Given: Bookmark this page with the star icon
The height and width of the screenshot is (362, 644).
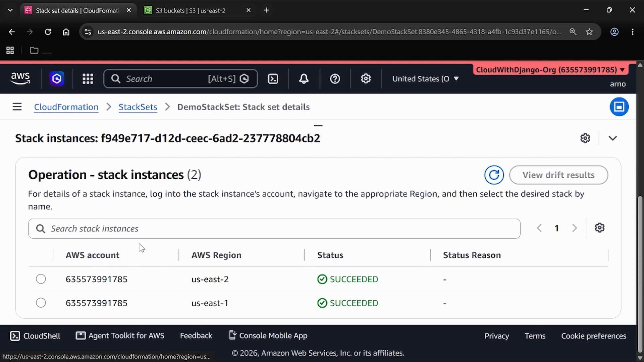Looking at the screenshot, I should [589, 32].
